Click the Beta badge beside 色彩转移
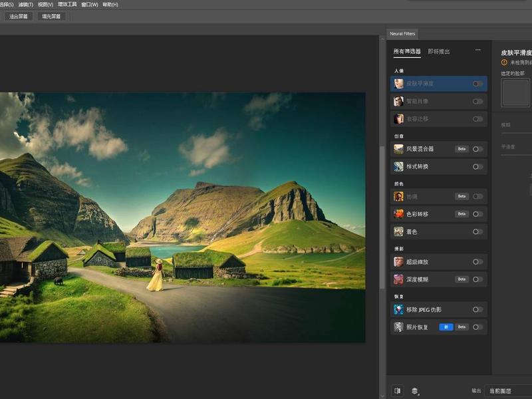 point(462,214)
